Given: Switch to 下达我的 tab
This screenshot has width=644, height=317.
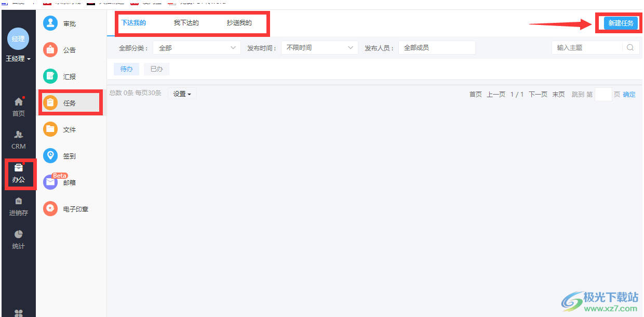Looking at the screenshot, I should click(133, 23).
